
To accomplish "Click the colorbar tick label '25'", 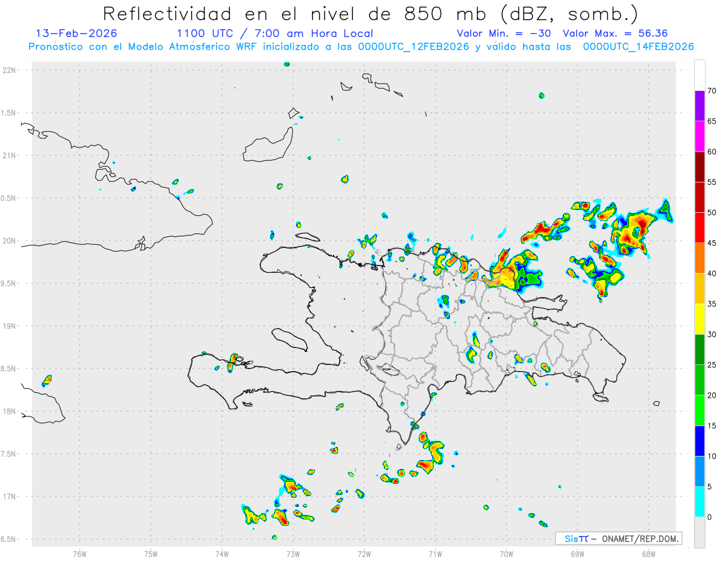I will click(x=712, y=365).
